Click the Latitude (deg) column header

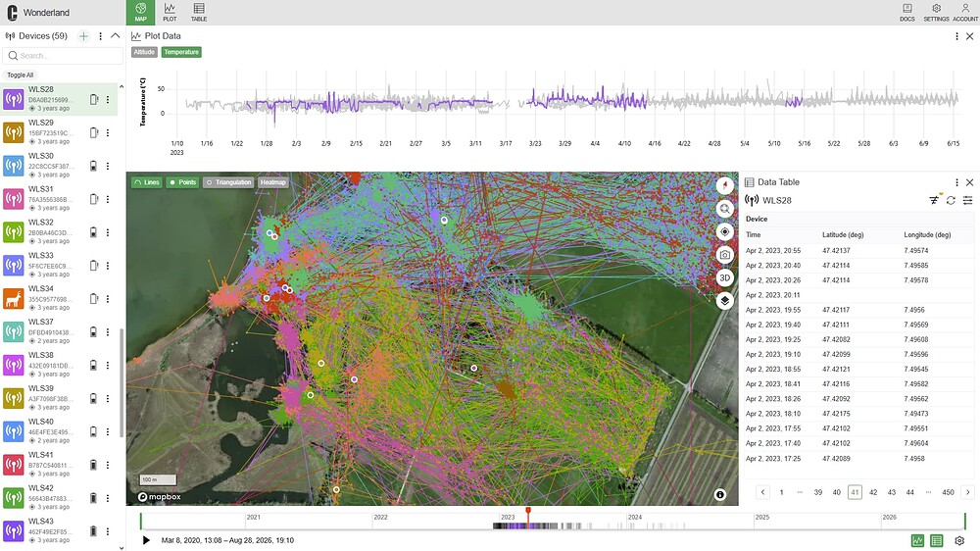843,234
